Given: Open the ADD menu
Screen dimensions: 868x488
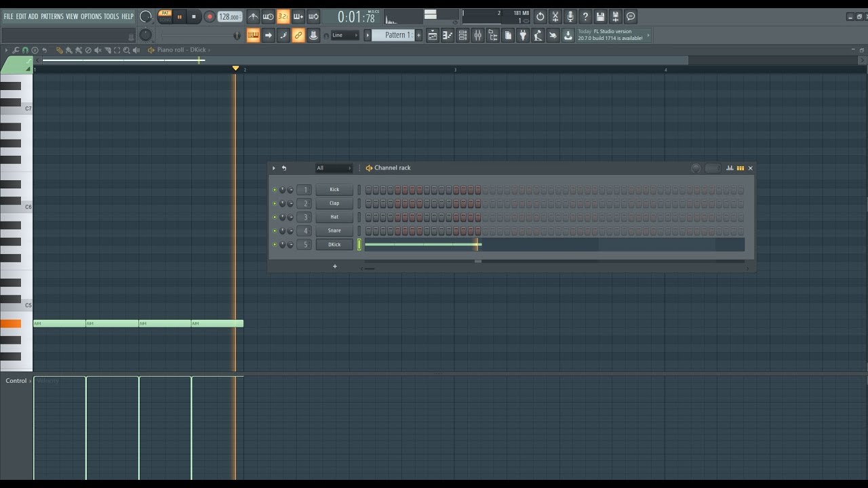Looking at the screenshot, I should point(33,16).
